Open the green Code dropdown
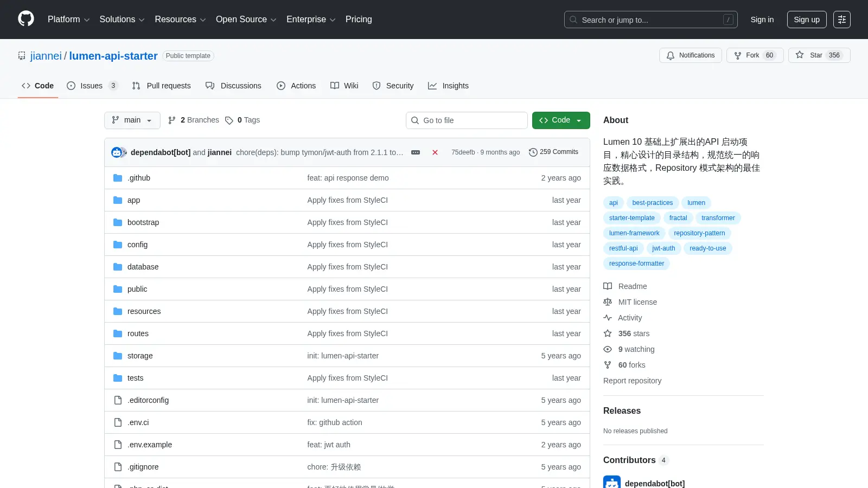Image resolution: width=868 pixels, height=488 pixels. (x=561, y=120)
